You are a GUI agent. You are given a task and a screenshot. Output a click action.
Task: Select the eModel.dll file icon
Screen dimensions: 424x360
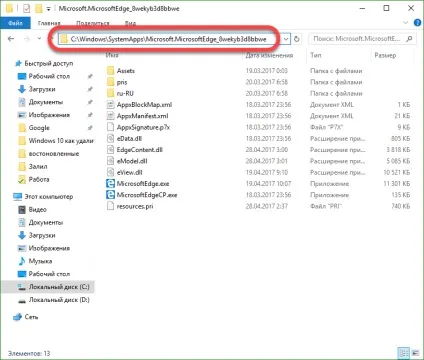(111, 161)
